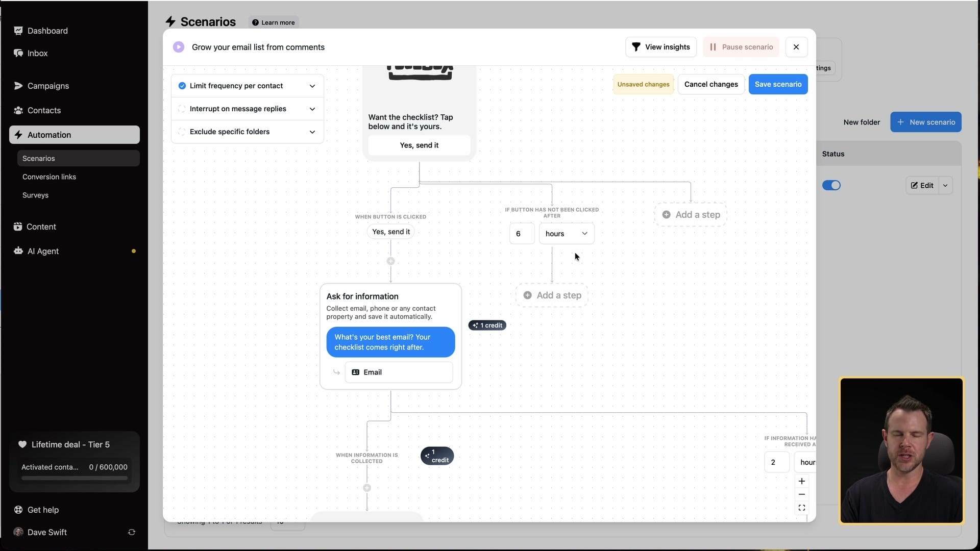This screenshot has width=980, height=551.
Task: Open Surveys in the sidebar
Action: [x=35, y=195]
